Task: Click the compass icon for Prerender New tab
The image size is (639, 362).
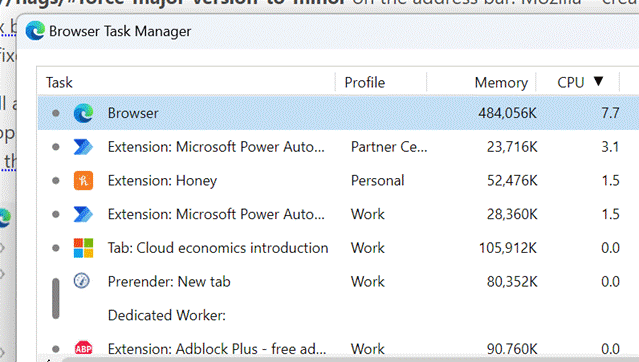Action: pyautogui.click(x=82, y=281)
